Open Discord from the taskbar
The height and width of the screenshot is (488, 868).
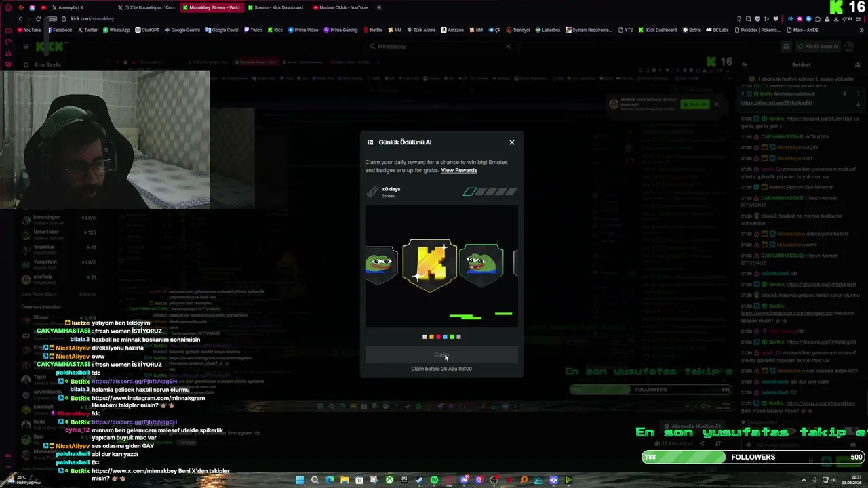464,480
